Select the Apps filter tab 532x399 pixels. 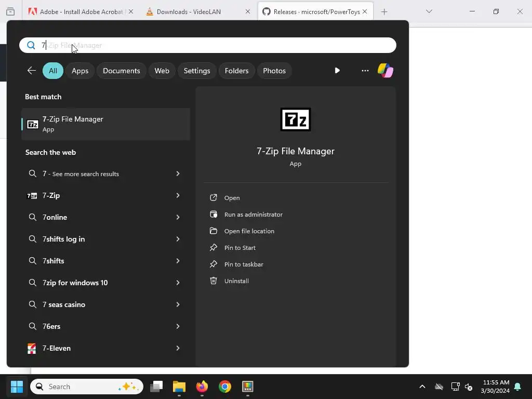(x=80, y=71)
